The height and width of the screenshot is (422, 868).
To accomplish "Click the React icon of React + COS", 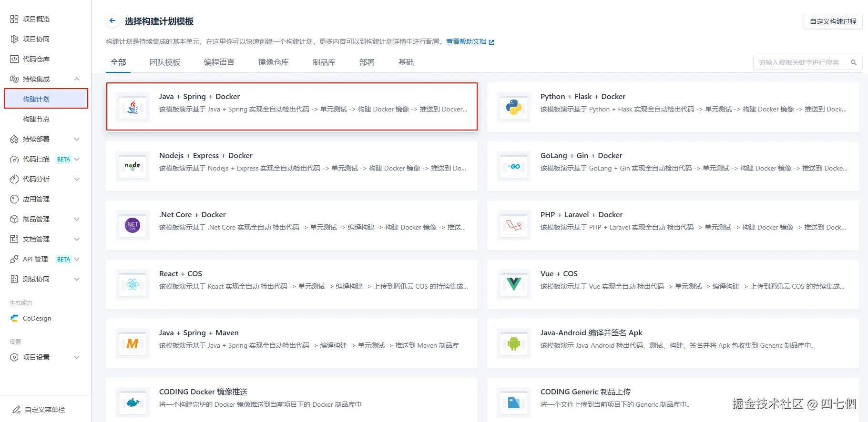I will [x=133, y=284].
